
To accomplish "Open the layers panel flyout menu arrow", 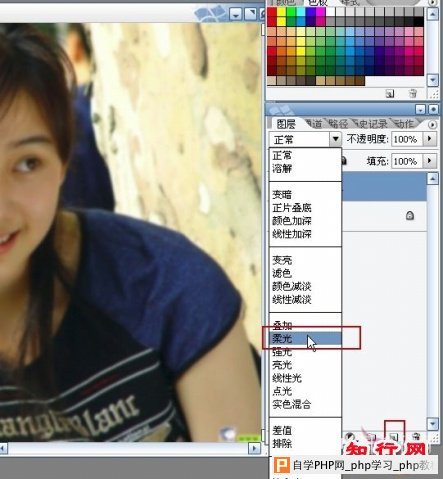I will [x=432, y=125].
